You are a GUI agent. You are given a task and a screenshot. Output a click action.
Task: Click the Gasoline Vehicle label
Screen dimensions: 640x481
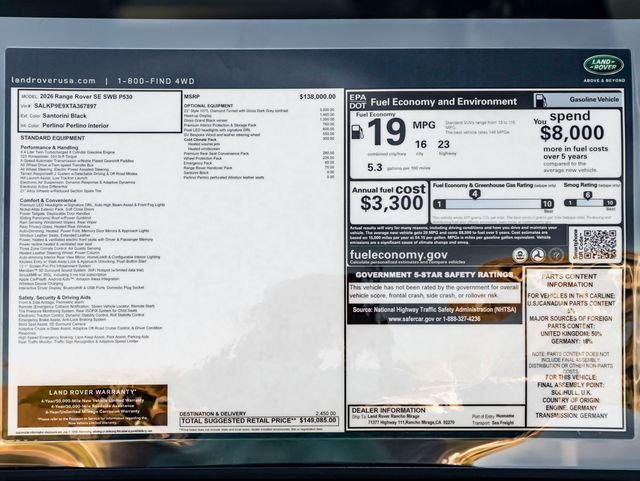click(x=594, y=100)
